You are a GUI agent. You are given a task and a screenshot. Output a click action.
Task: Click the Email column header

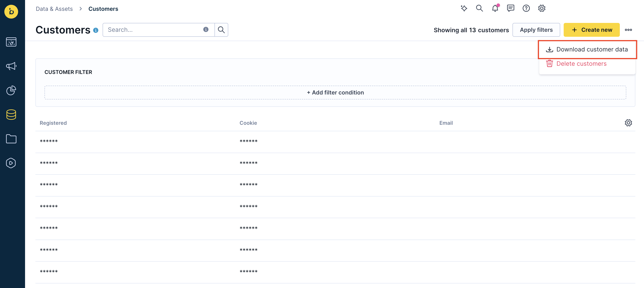click(446, 123)
